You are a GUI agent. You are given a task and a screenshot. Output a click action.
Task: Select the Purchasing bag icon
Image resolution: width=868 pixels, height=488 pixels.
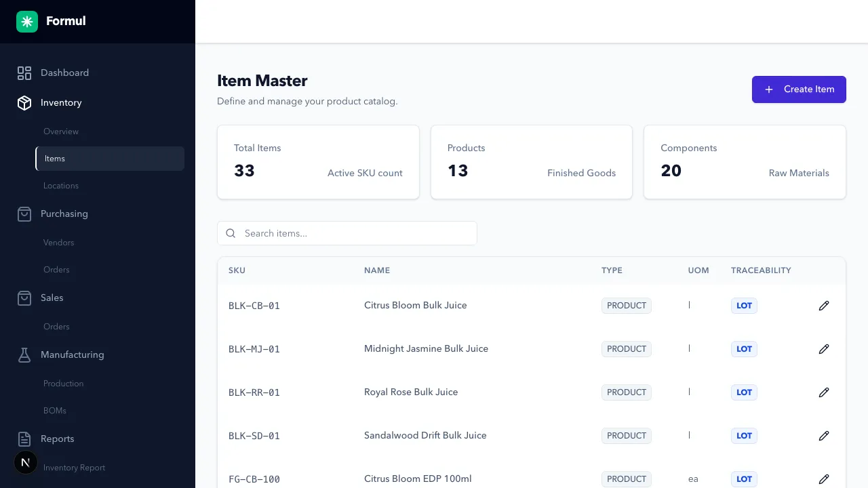(24, 213)
